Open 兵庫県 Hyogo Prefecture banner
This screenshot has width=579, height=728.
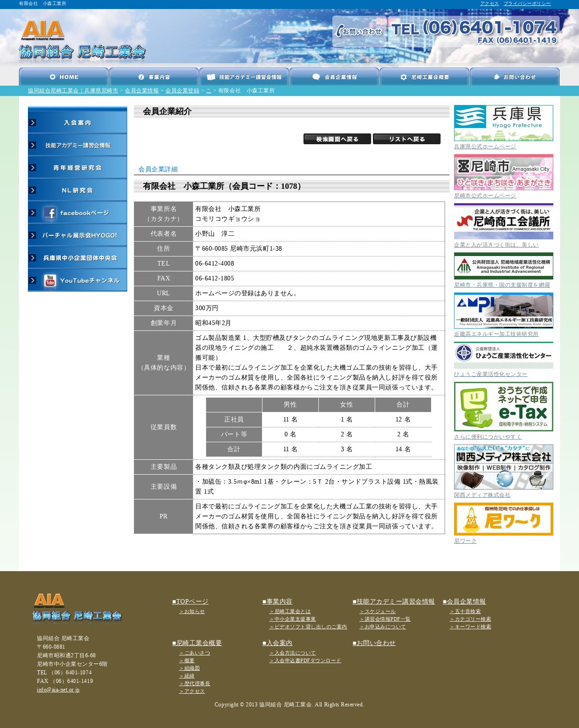[x=504, y=123]
